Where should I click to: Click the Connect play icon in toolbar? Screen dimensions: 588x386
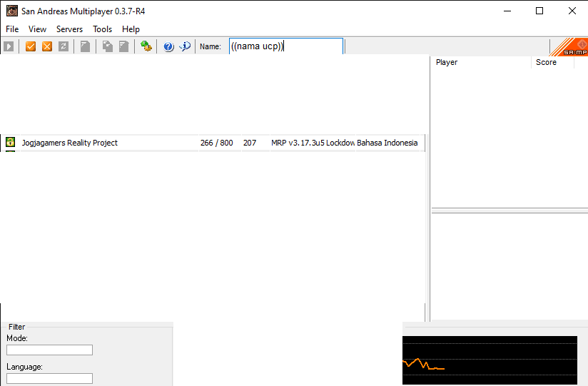[9, 46]
